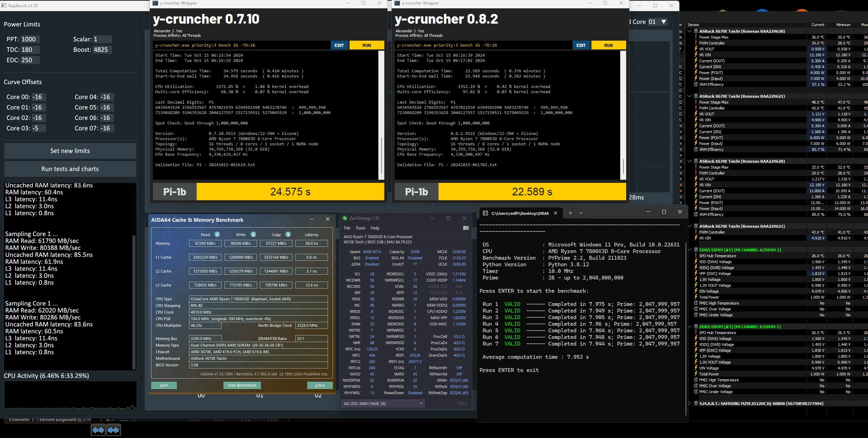Click the EDC value field showing 250
The image size is (868, 438).
coord(30,60)
